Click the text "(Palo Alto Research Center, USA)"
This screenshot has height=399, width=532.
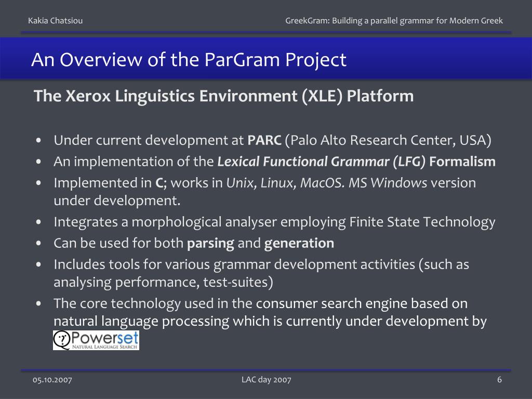tap(388, 140)
